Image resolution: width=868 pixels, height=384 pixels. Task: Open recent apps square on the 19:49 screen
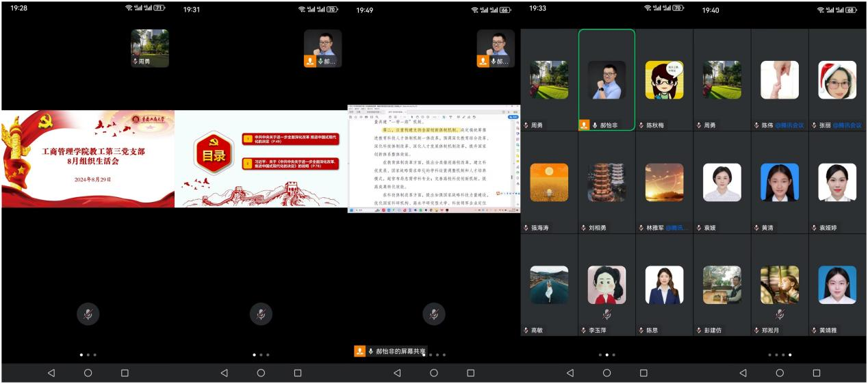[x=470, y=373]
